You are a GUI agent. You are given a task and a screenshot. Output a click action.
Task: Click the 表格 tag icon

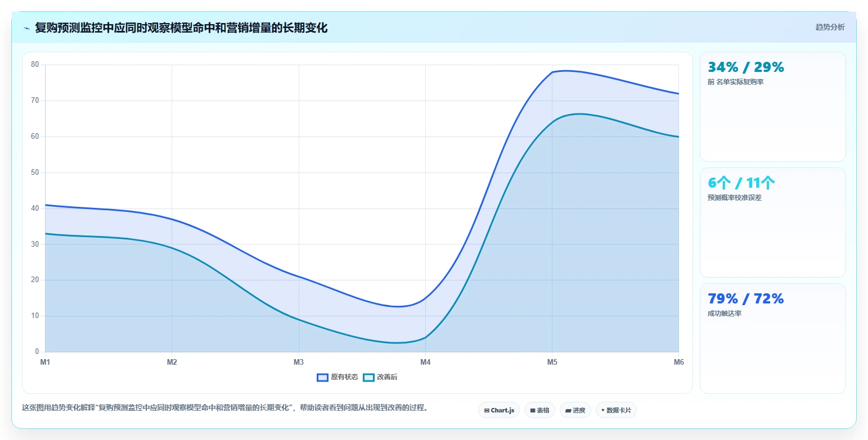533,411
